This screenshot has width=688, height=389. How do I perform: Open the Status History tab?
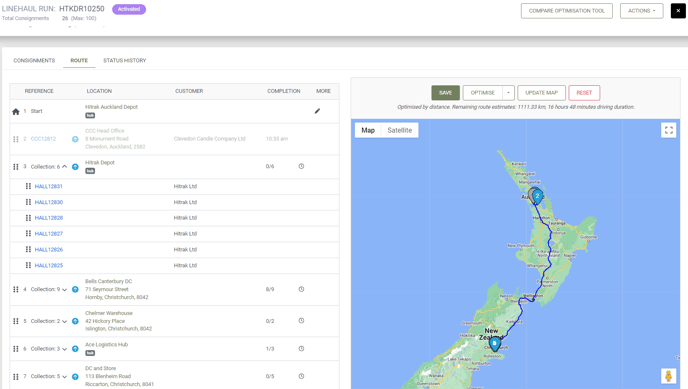125,61
